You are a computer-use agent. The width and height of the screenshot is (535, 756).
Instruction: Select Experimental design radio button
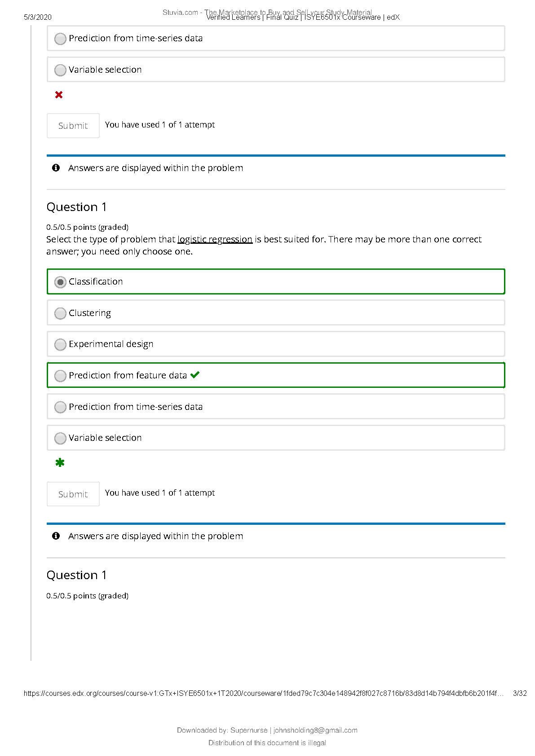coord(60,344)
